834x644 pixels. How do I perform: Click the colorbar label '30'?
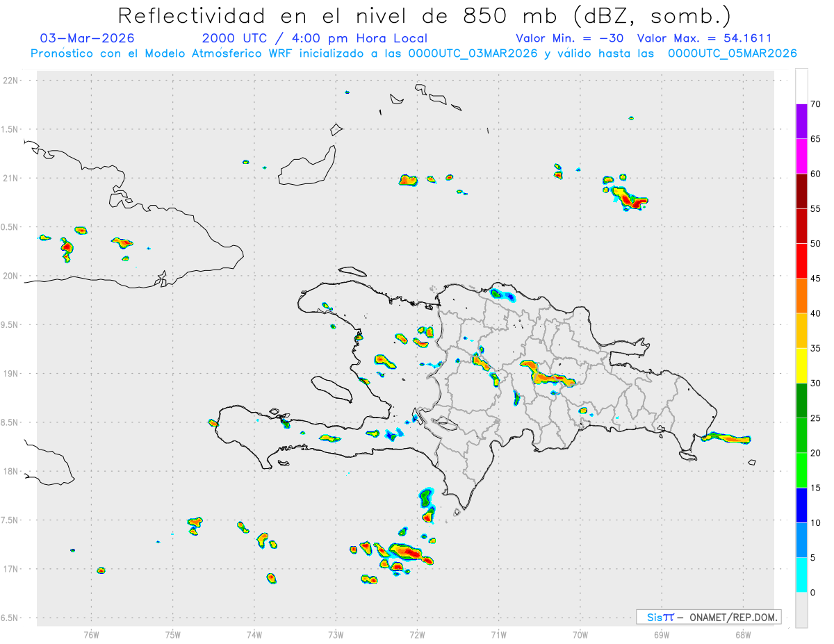816,383
